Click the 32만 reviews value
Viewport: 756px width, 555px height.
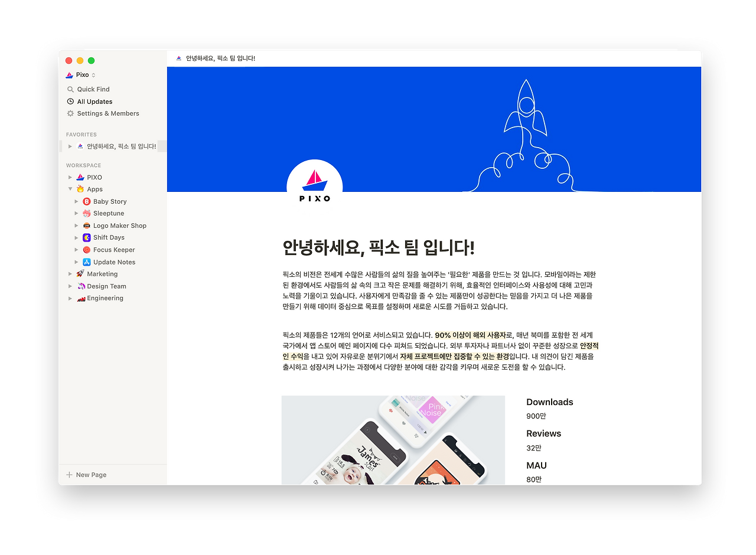pos(535,448)
